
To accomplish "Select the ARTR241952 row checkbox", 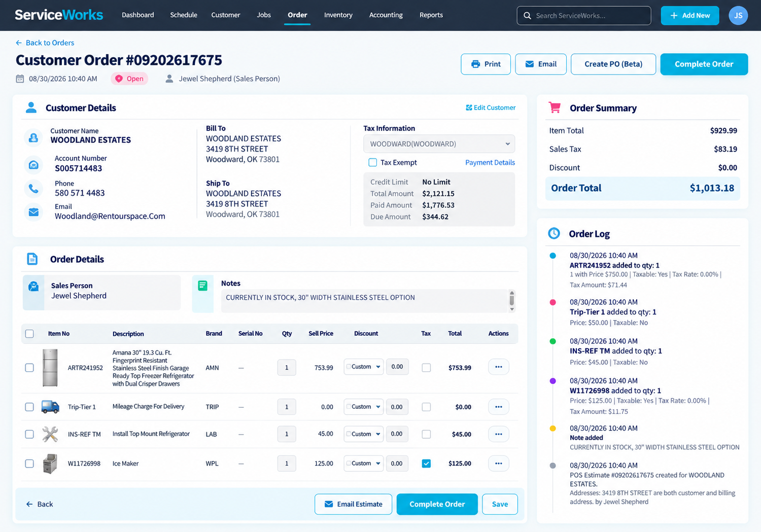I will point(29,368).
